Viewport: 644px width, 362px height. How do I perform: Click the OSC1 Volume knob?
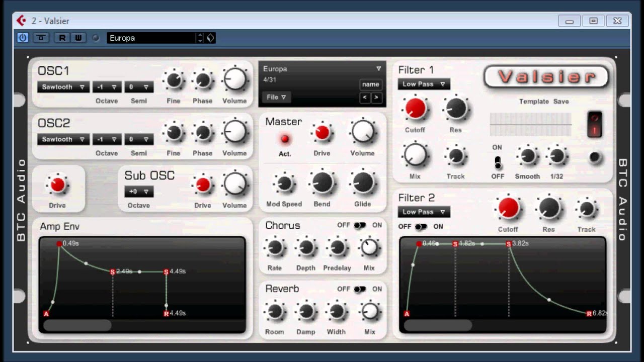(x=234, y=80)
